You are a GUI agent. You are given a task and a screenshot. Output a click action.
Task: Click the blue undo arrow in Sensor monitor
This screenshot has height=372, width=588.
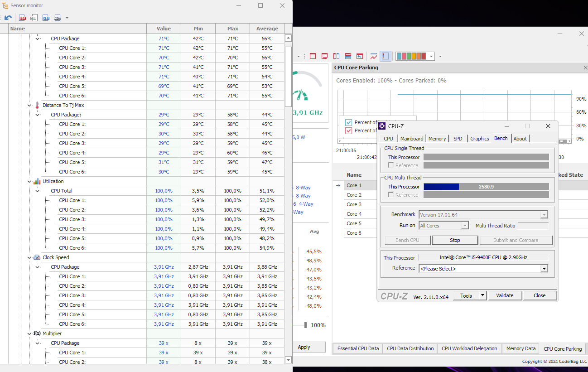point(8,18)
